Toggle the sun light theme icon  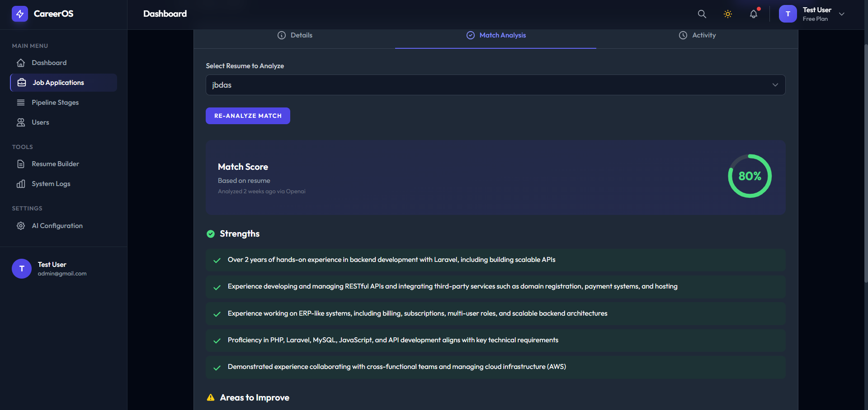click(728, 14)
